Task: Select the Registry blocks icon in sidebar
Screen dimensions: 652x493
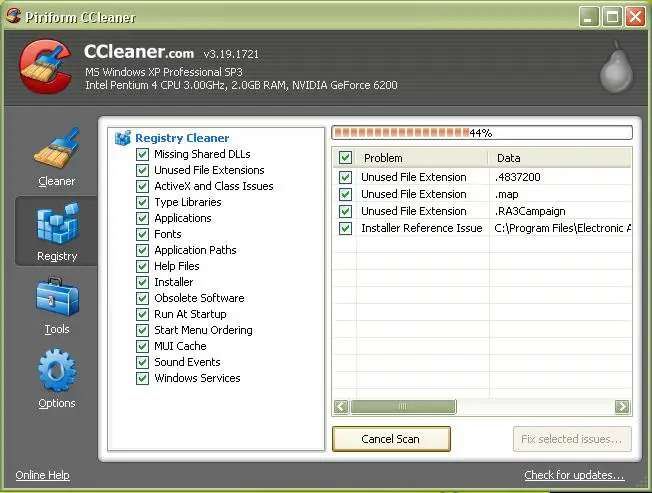Action: (57, 223)
